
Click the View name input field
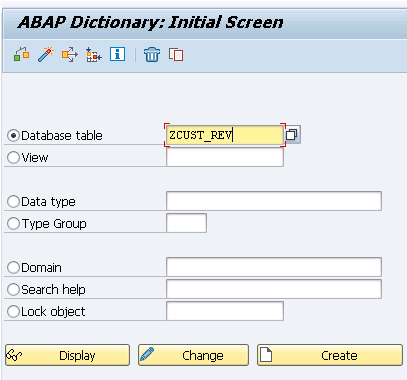225,157
